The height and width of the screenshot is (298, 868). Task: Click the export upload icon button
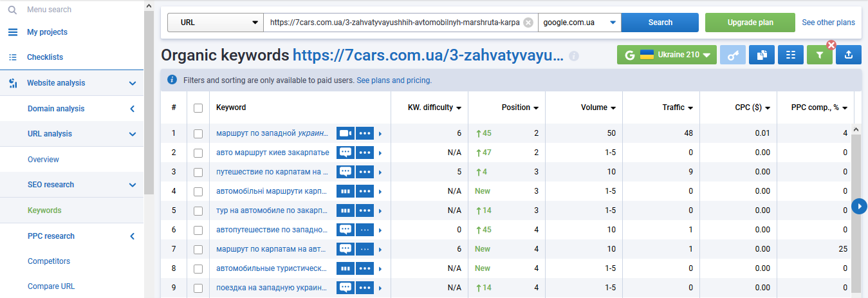tap(848, 55)
